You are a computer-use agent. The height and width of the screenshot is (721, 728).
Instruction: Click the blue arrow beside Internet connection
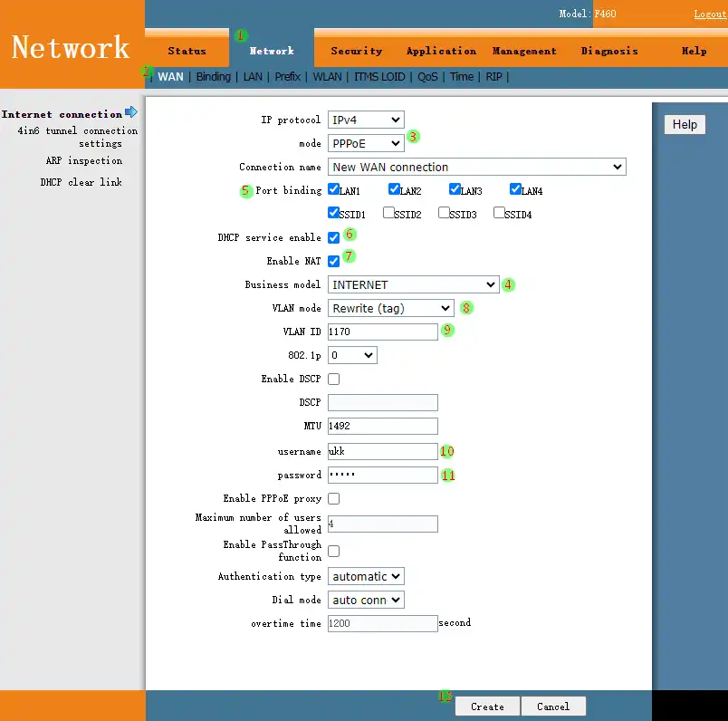[131, 112]
